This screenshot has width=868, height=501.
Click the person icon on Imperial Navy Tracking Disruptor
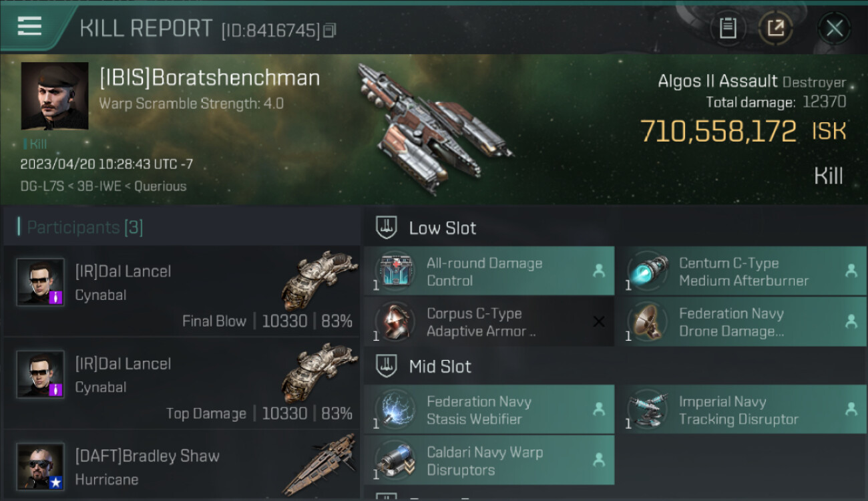851,409
